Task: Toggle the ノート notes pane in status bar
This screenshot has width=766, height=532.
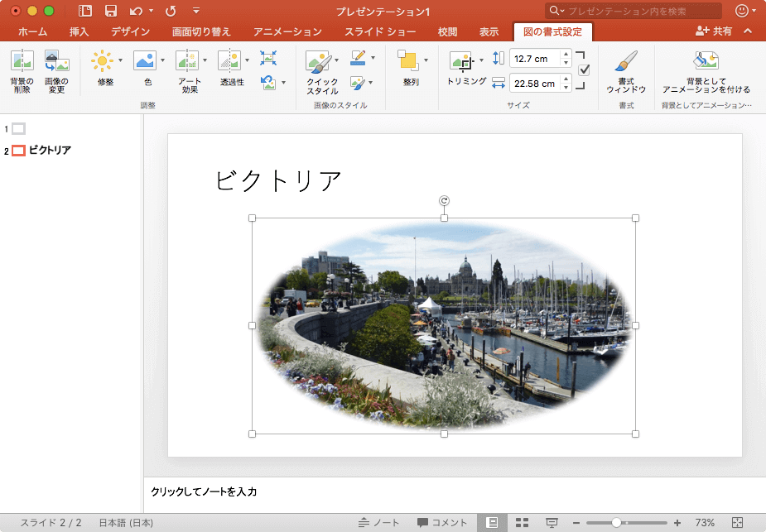Action: pos(379,523)
